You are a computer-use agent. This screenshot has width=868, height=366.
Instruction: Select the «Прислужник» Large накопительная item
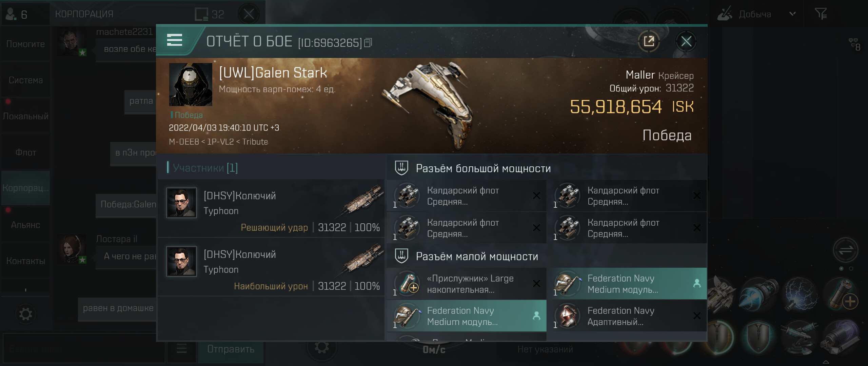pos(467,284)
